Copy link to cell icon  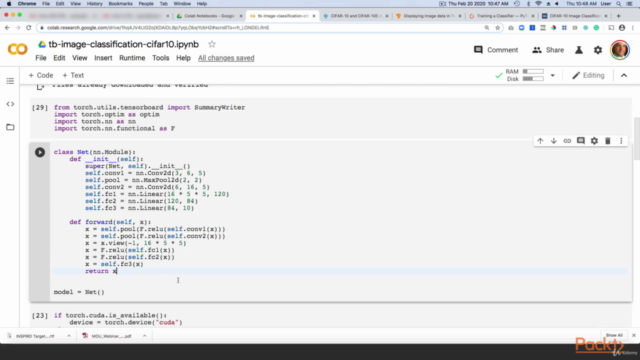(567, 141)
